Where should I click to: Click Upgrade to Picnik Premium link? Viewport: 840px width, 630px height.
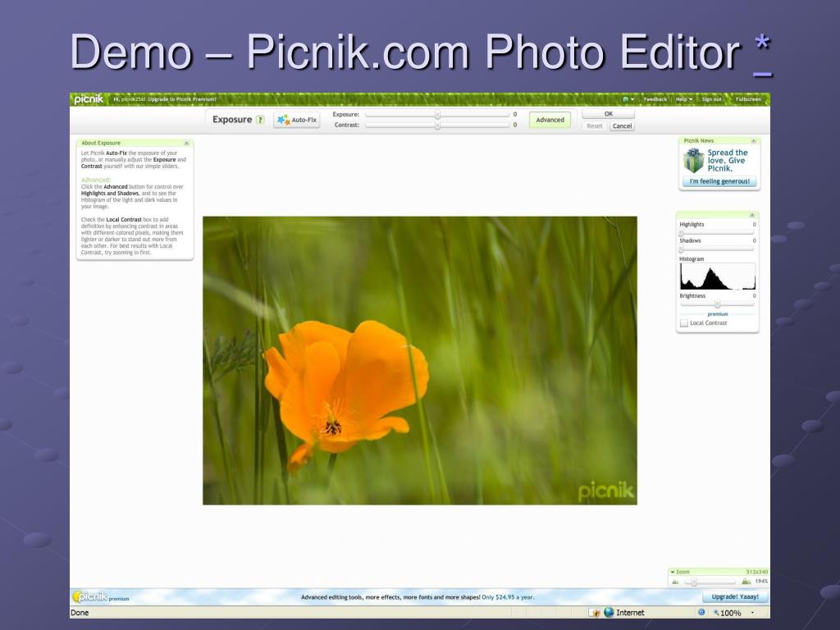182,99
